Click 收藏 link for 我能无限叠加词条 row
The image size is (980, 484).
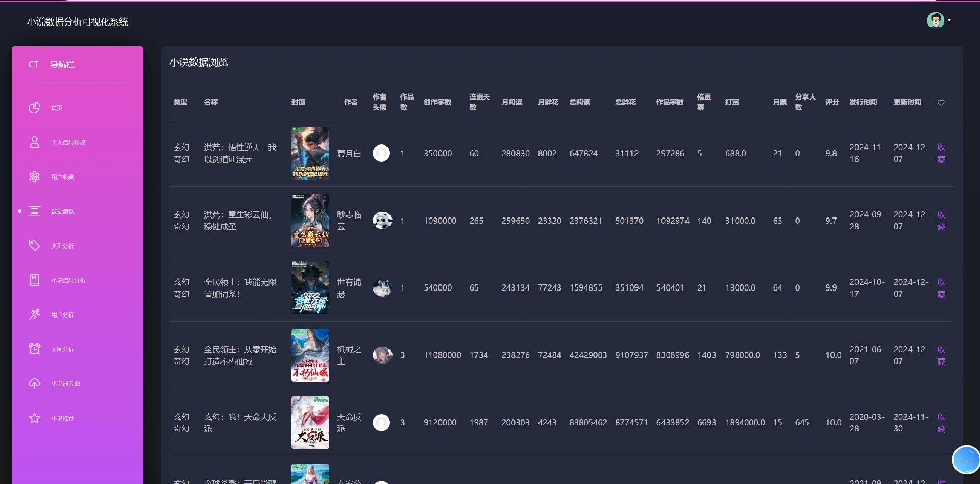click(x=942, y=288)
